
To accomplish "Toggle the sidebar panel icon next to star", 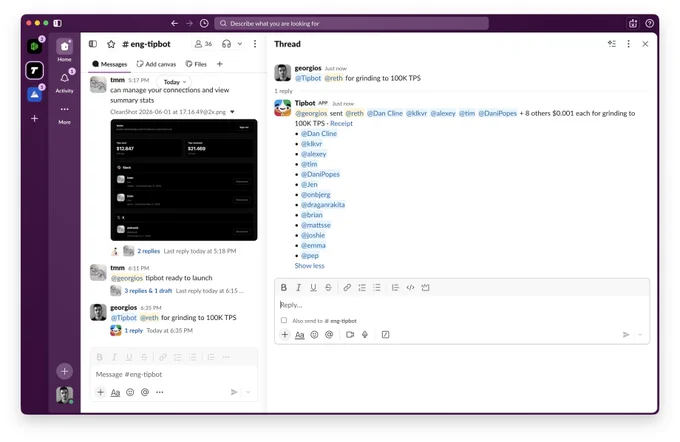I will tap(93, 44).
